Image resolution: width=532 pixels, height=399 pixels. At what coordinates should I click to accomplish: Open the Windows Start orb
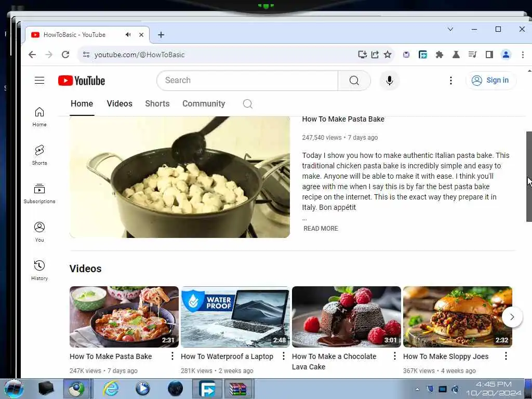pyautogui.click(x=14, y=389)
